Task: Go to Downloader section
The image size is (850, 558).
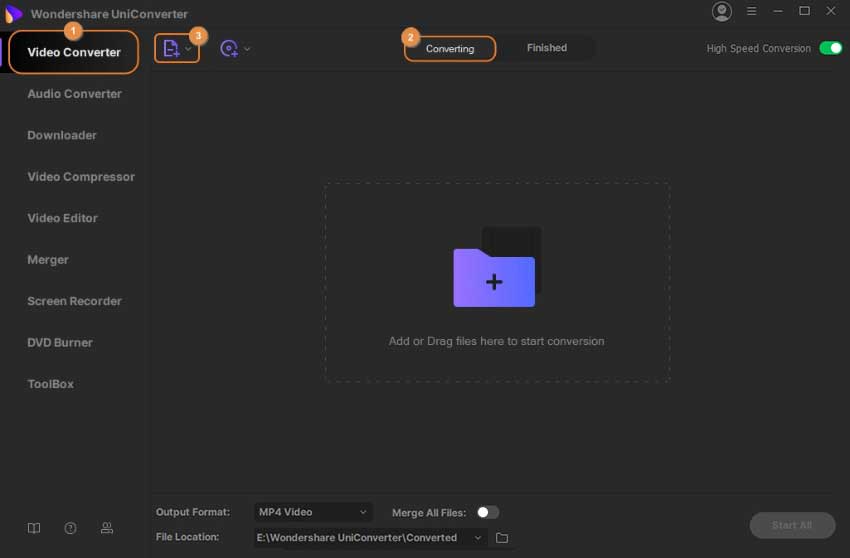Action: click(x=62, y=135)
